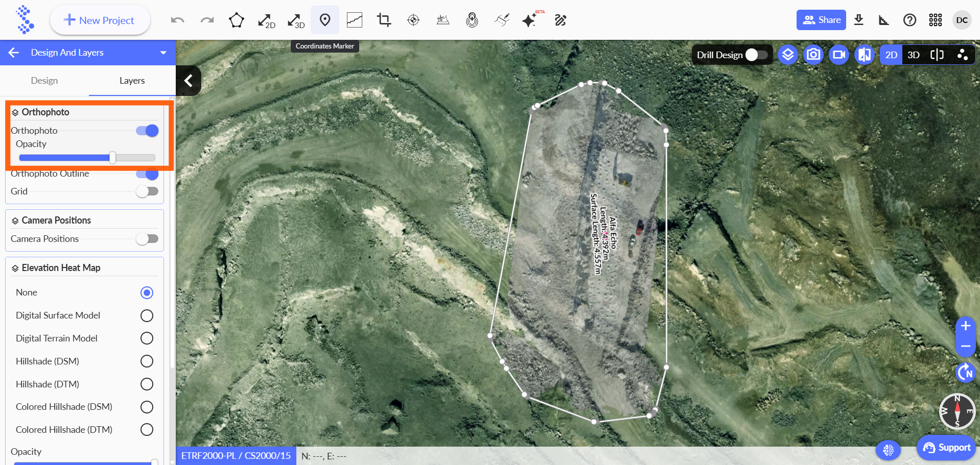This screenshot has height=465, width=980.
Task: Toggle the Drill Design switch
Action: tap(756, 55)
